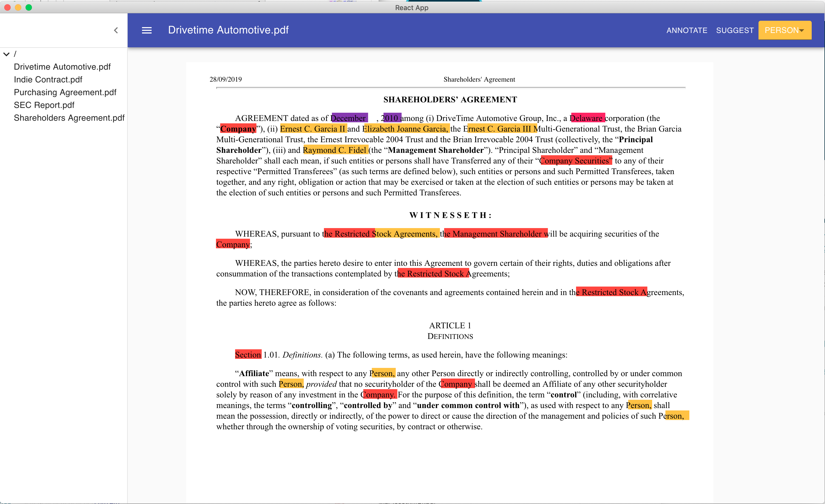This screenshot has width=825, height=504.
Task: Select the Management Shareholder red annotation
Action: coord(496,234)
